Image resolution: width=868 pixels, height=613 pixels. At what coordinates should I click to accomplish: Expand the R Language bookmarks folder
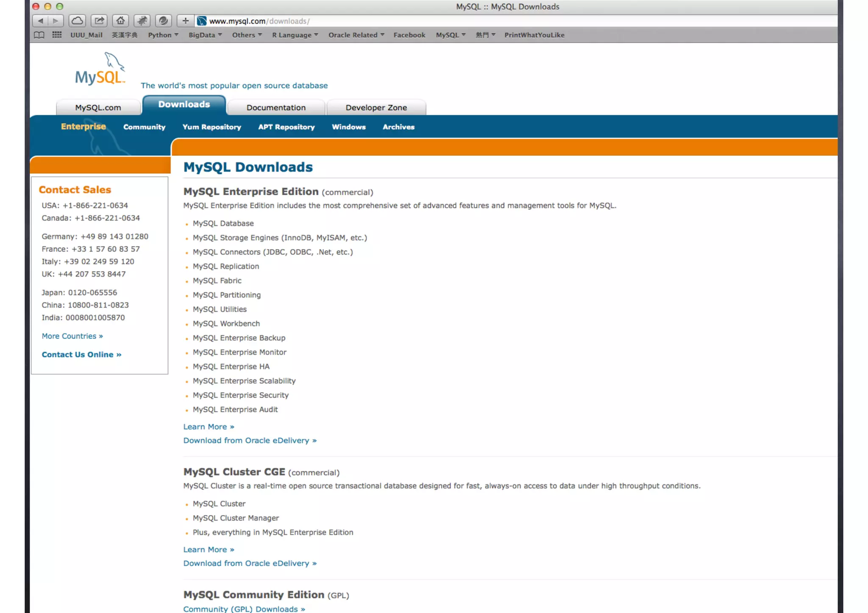(295, 35)
